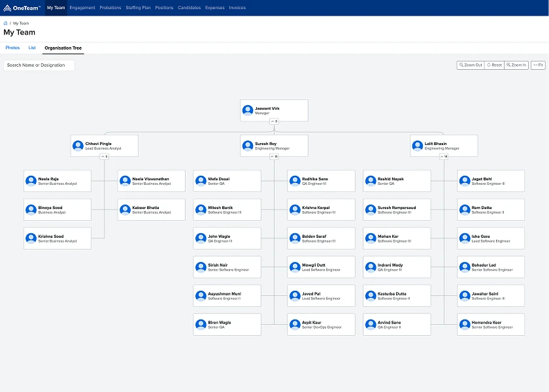Click the OneTeam logo icon

[x=7, y=8]
